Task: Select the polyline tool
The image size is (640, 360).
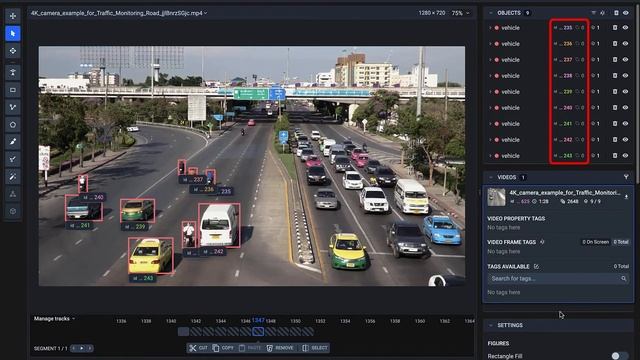Action: 13,107
